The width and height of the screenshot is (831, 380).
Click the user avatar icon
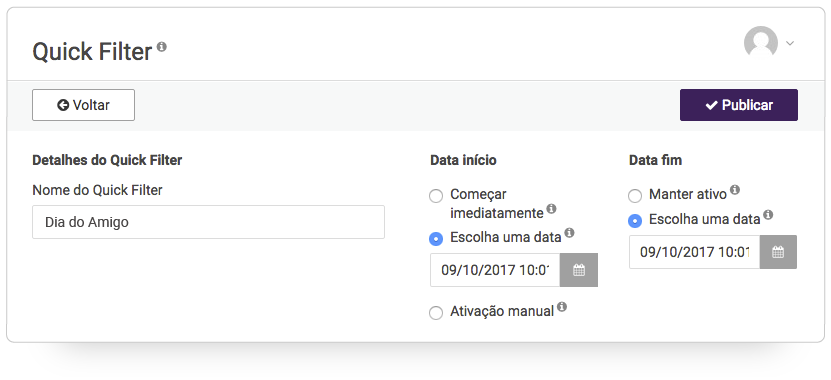(761, 42)
